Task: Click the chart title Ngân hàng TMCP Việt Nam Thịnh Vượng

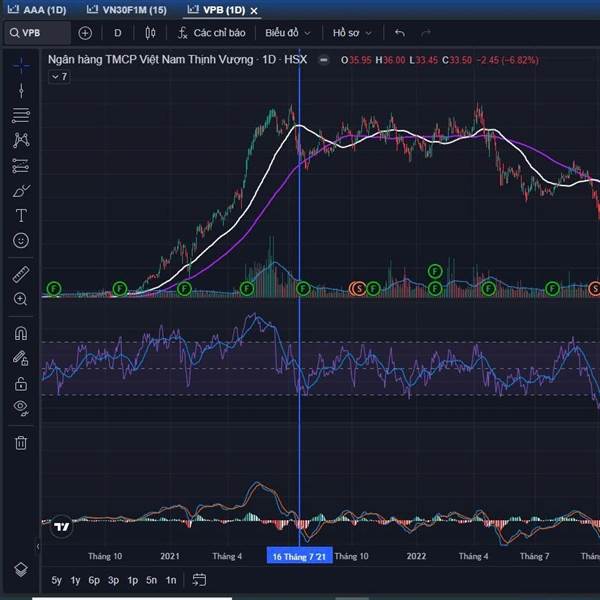Action: 150,60
